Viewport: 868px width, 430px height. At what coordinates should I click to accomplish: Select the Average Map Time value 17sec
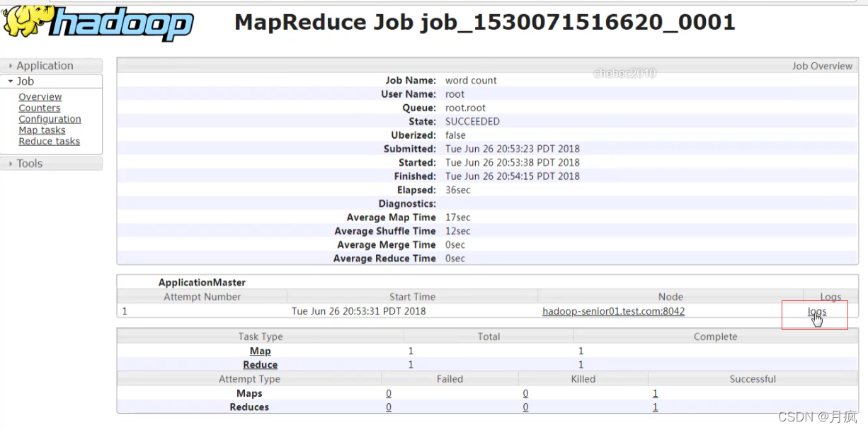pos(457,217)
